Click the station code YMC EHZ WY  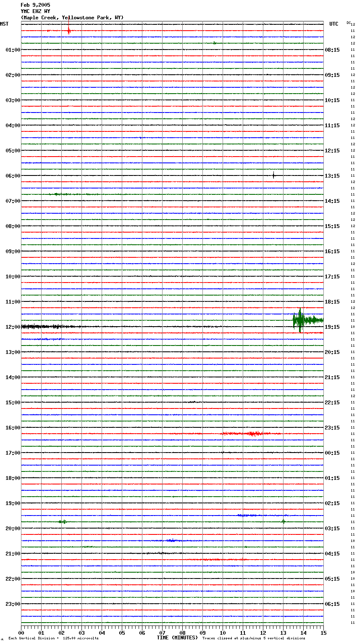pos(35,11)
